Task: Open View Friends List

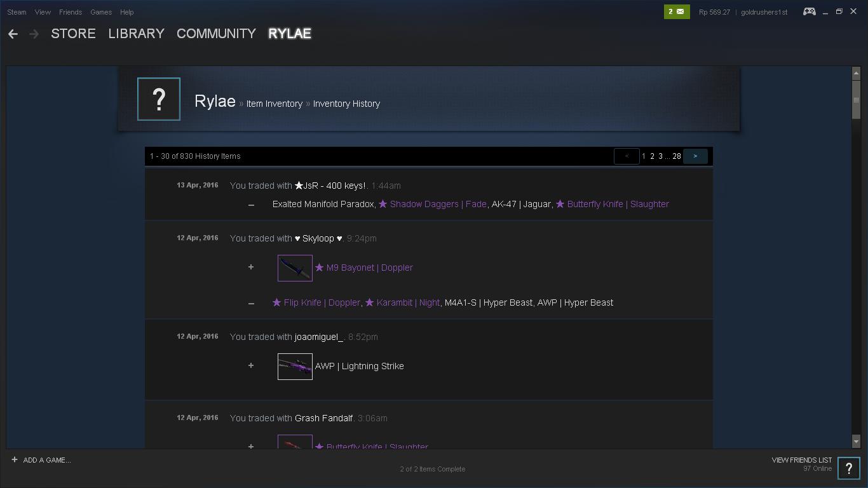Action: click(x=801, y=460)
